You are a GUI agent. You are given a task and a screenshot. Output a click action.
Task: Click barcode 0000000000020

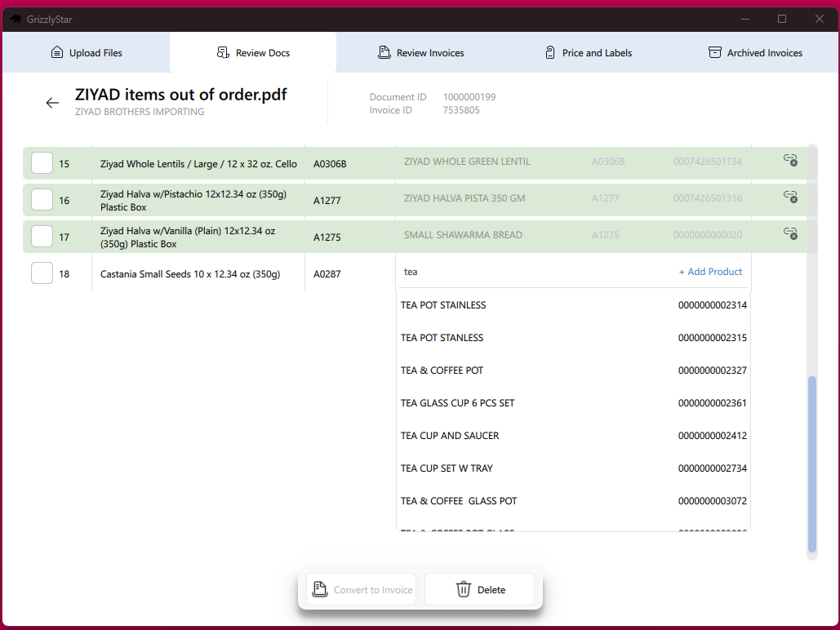(708, 235)
